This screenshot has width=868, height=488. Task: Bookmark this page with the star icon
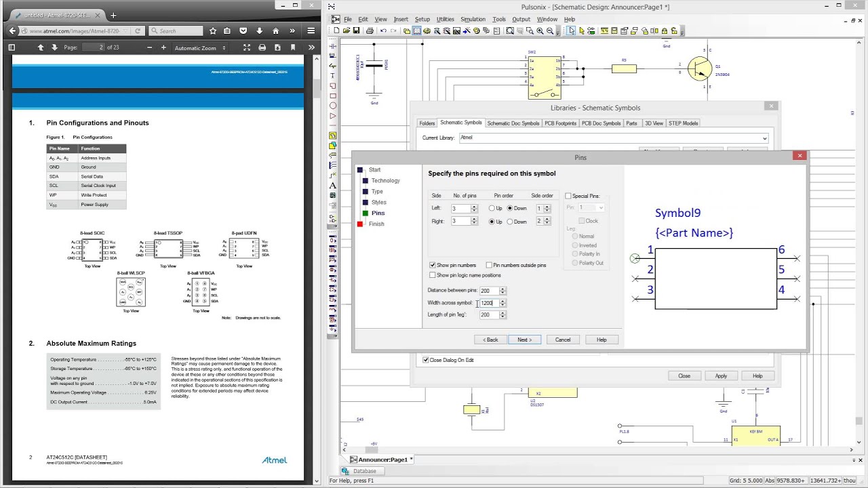point(213,30)
